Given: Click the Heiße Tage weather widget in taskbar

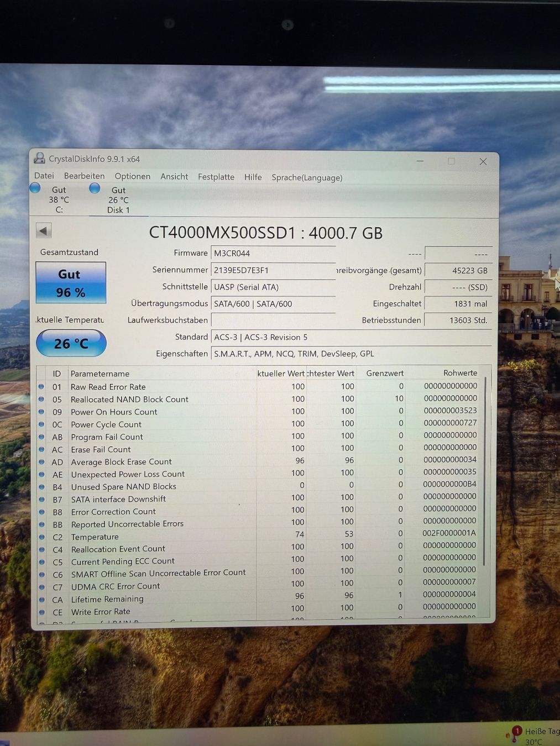Looking at the screenshot, I should coord(533,736).
